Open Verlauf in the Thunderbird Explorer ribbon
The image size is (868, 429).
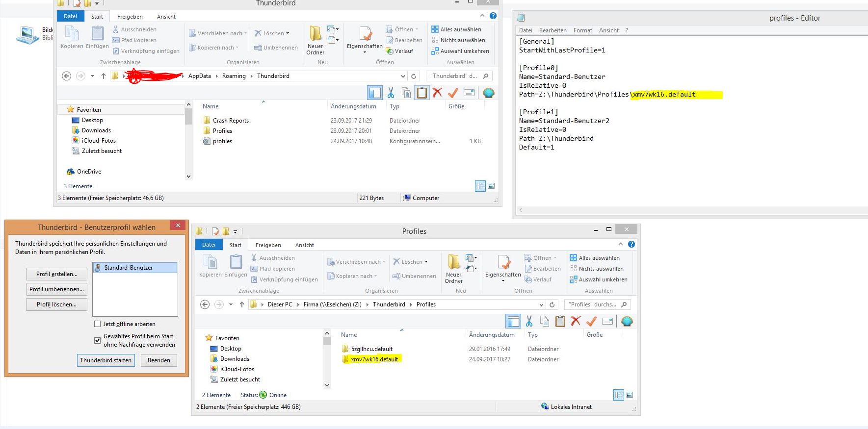[x=399, y=51]
